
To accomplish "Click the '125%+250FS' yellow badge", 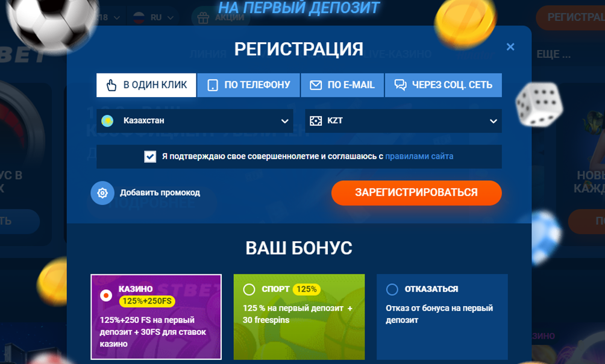I will click(147, 301).
